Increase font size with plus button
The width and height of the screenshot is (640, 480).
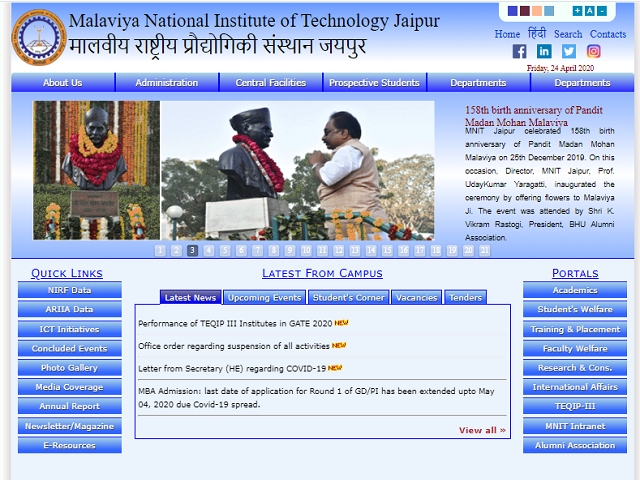[x=577, y=11]
